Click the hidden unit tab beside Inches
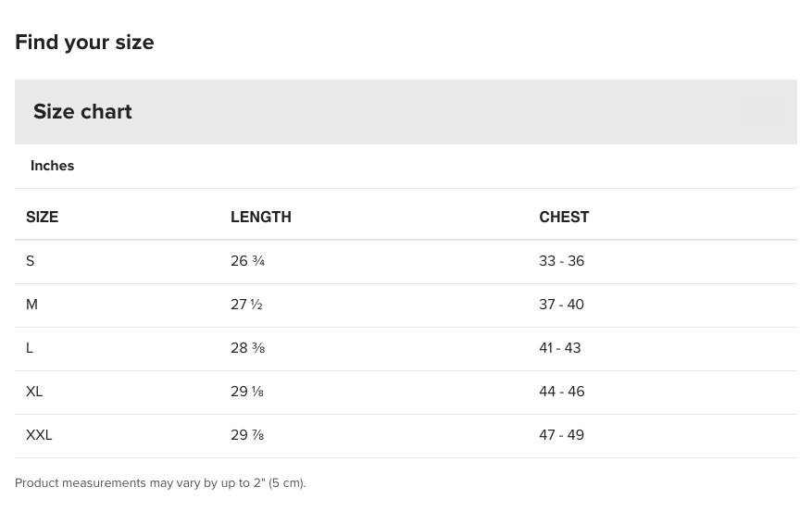The width and height of the screenshot is (812, 524). [147, 166]
